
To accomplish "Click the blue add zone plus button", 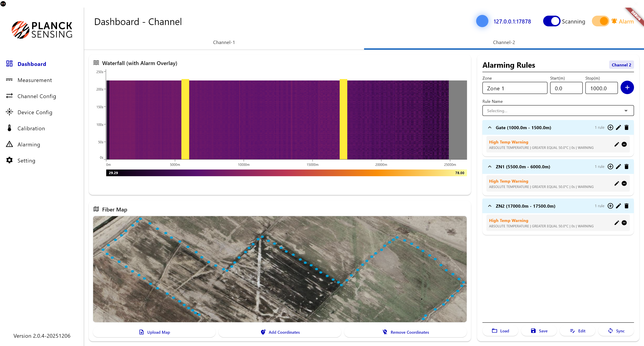I will click(x=627, y=88).
